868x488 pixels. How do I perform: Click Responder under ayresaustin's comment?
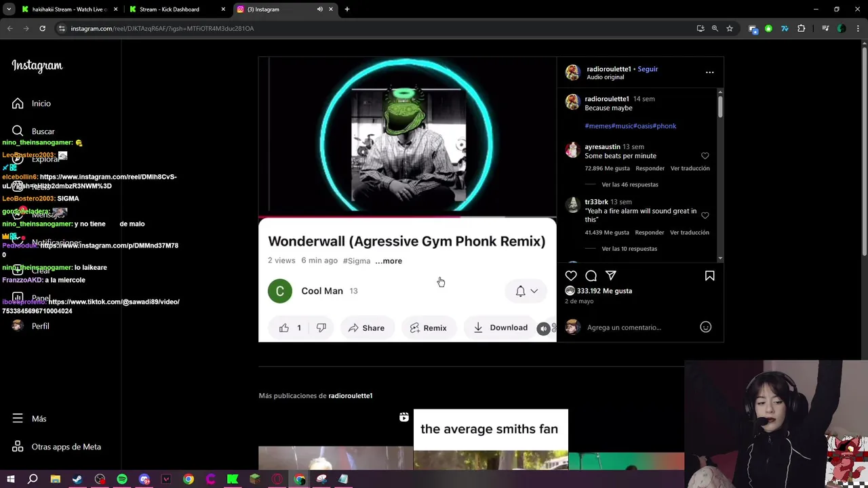[650, 168]
